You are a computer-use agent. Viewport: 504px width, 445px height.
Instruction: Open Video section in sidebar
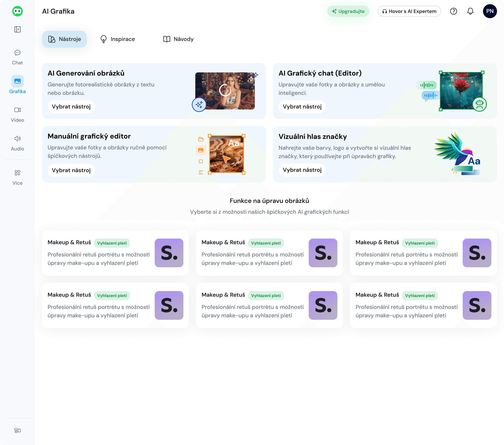point(17,114)
